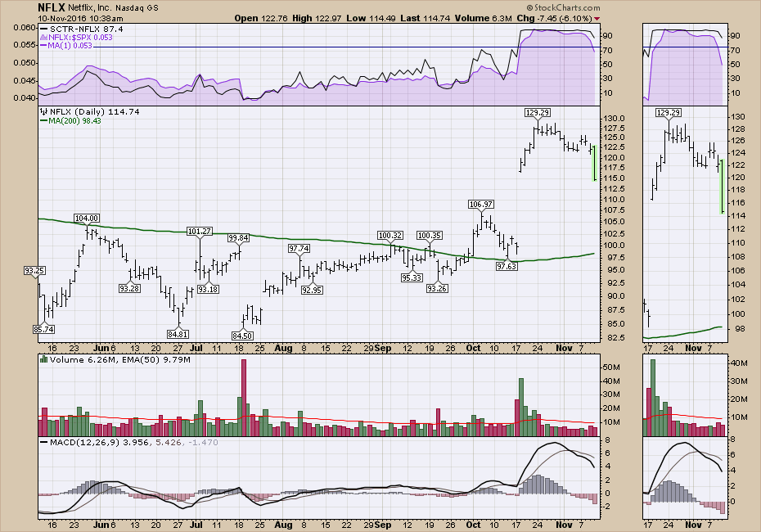Click the 95.33 low price label
This screenshot has height=532, width=761.
[x=412, y=277]
